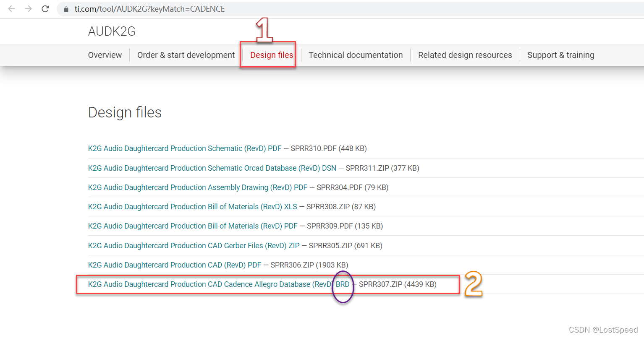
Task: Open Schematic Orcad Database DSN link
Action: pyautogui.click(x=212, y=168)
